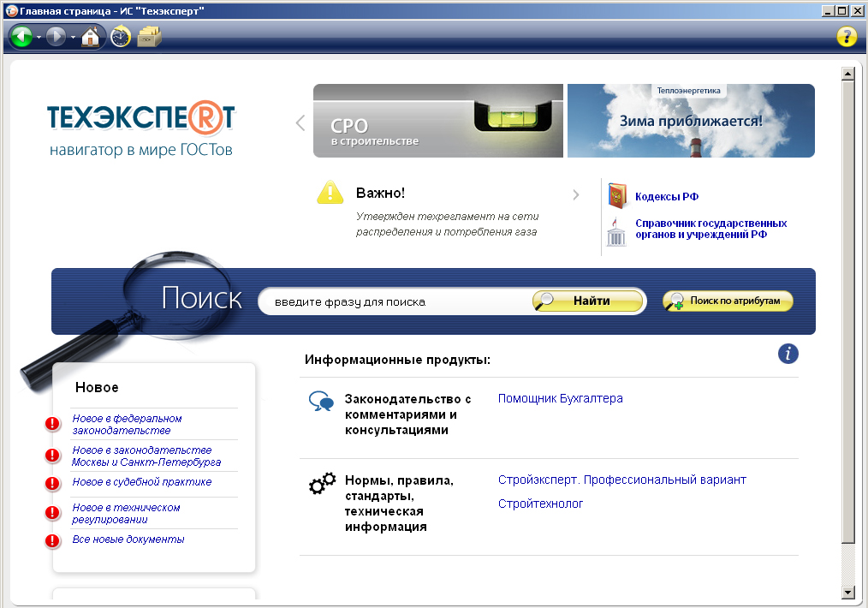Open Справочник государственных органов и учреждений РФ
Image resolution: width=868 pixels, height=608 pixels.
point(710,229)
